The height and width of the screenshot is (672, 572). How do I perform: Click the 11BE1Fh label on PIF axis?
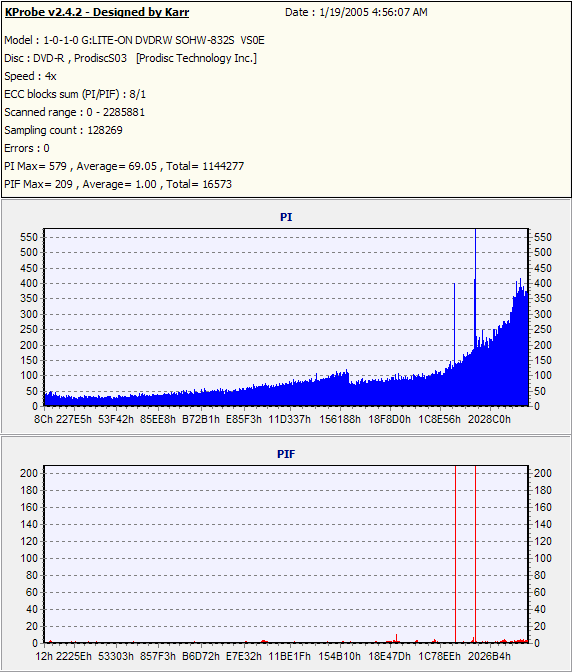[290, 656]
